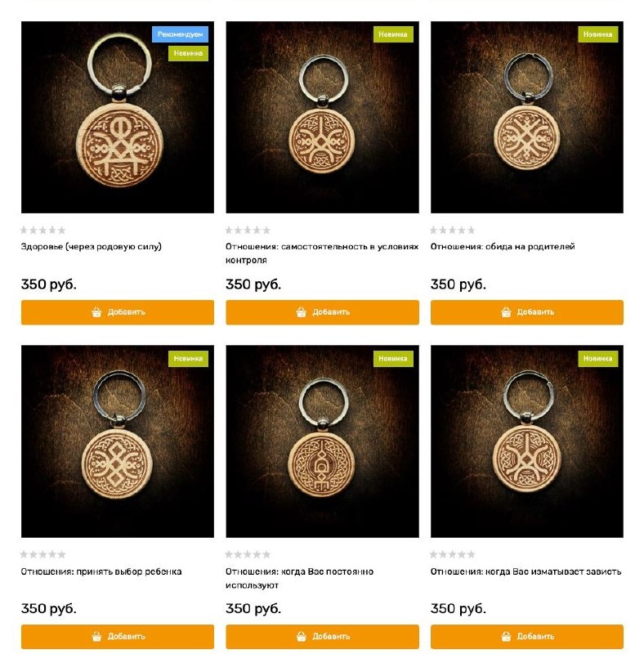644x654 pixels.
Task: View изматывает зависть keychain image
Action: (527, 441)
